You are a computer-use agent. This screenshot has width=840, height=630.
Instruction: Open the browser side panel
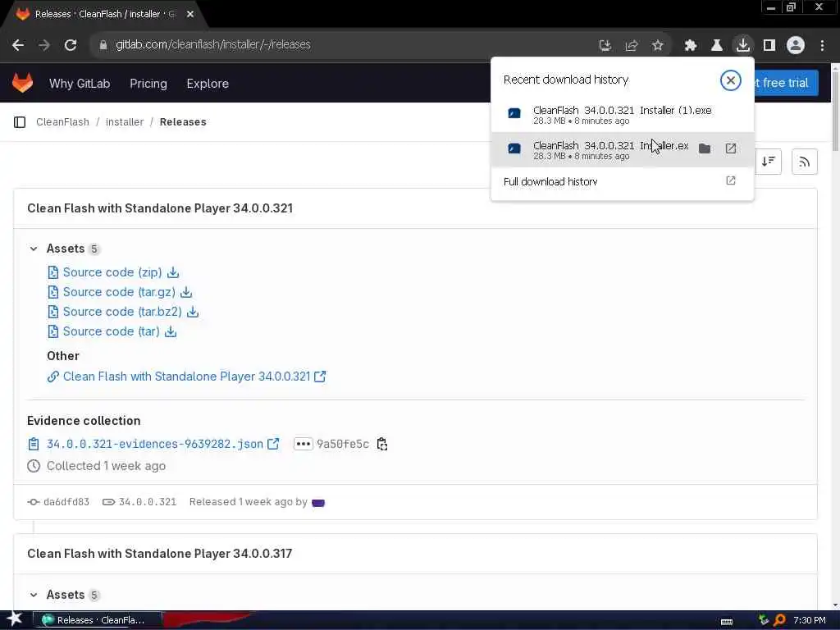(x=769, y=45)
